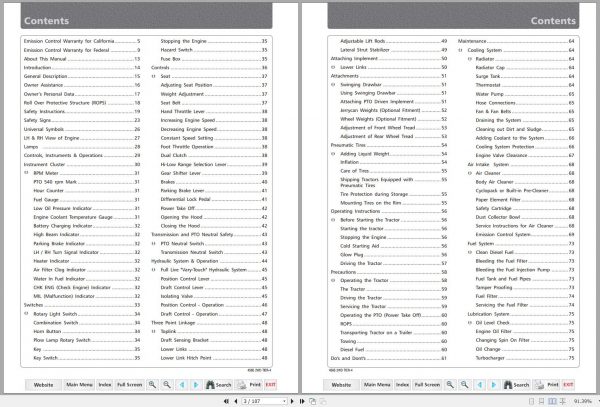600x407 pixels.
Task: Open 'Fuel Gauge' contents entry
Action: (86, 200)
